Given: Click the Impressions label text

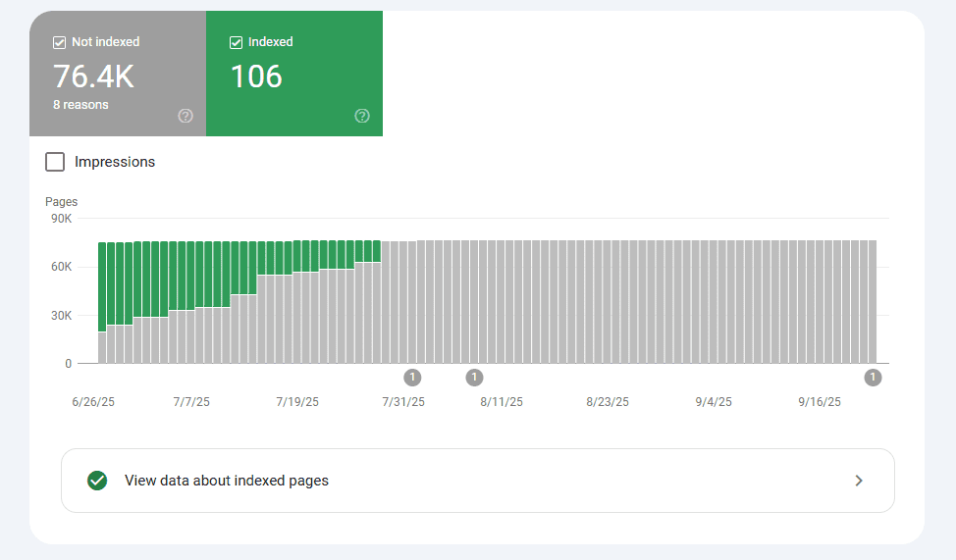Looking at the screenshot, I should click(115, 162).
